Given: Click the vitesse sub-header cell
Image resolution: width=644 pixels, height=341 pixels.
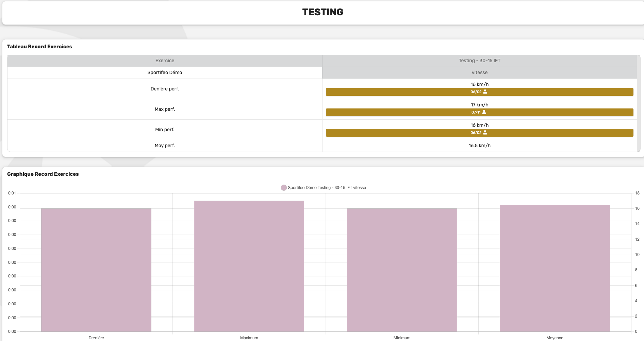Looking at the screenshot, I should (x=479, y=72).
